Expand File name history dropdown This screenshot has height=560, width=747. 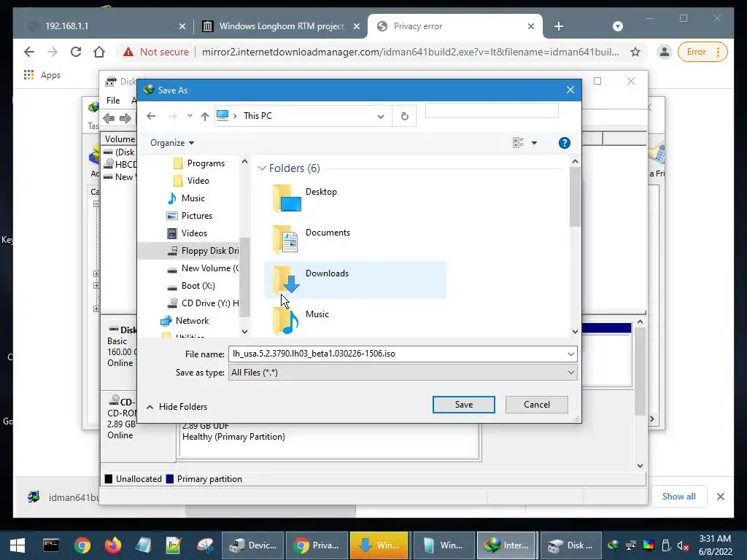click(x=570, y=354)
